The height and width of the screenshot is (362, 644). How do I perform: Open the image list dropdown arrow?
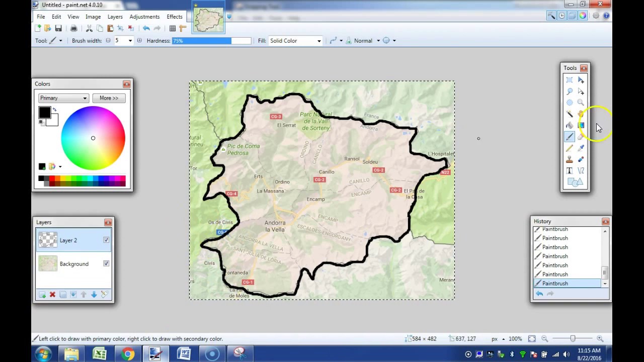click(229, 17)
